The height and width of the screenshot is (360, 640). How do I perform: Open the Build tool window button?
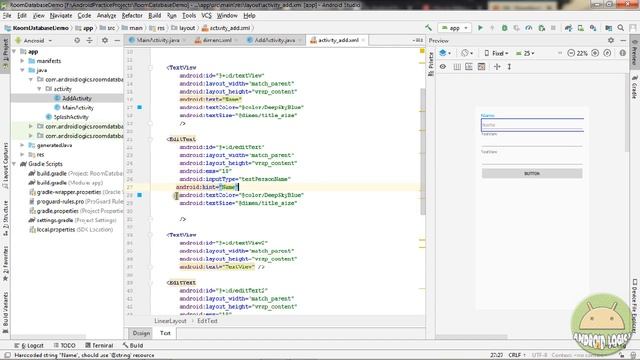pyautogui.click(x=133, y=345)
